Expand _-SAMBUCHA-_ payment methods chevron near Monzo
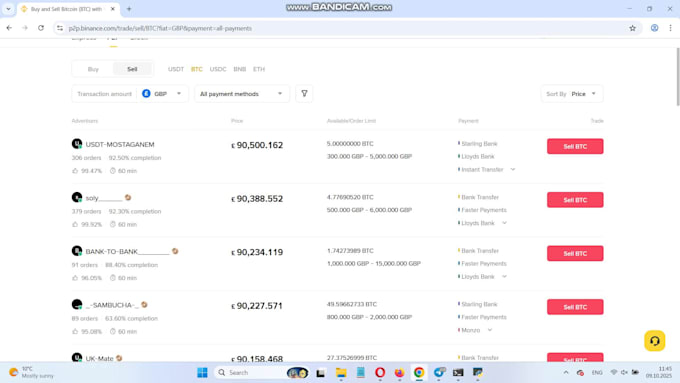Viewport: 680px width, 383px height. [490, 330]
